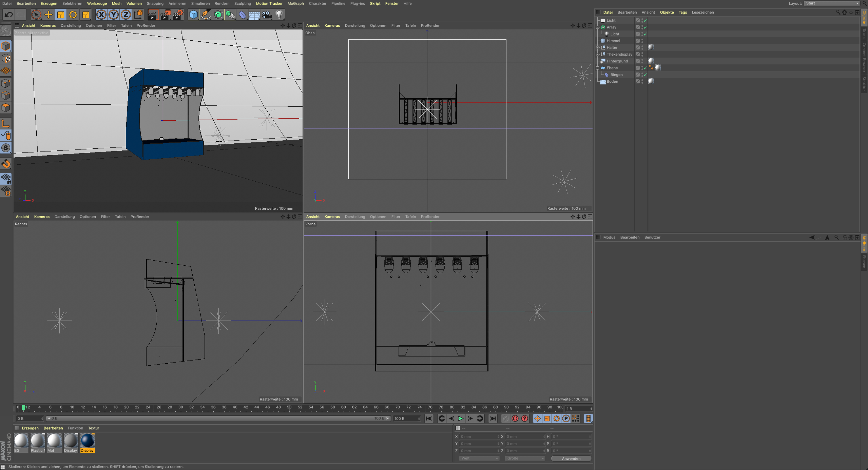Open the Layout dropdown showing Start
Viewport: 868px width, 470px height.
(x=832, y=3)
